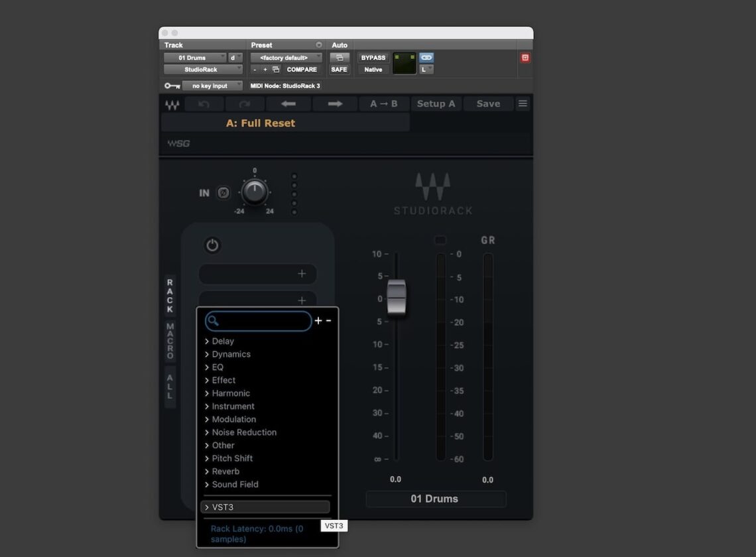
Task: Click the Save button
Action: coord(487,103)
